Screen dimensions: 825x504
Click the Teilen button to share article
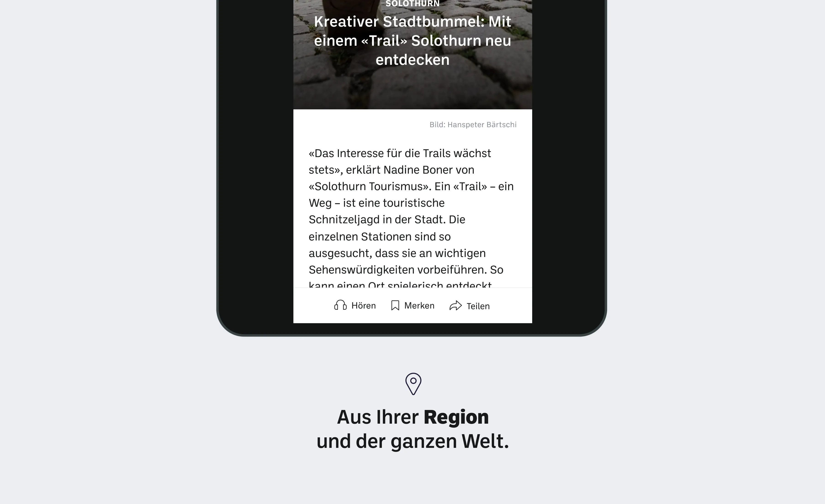pos(470,305)
